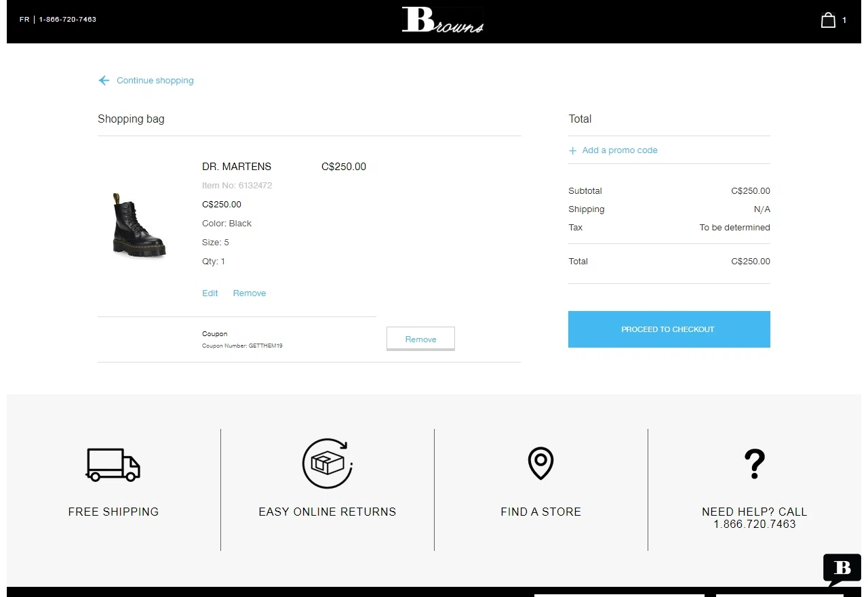Click the back arrow beside Continue shopping
The height and width of the screenshot is (597, 868).
click(x=104, y=81)
